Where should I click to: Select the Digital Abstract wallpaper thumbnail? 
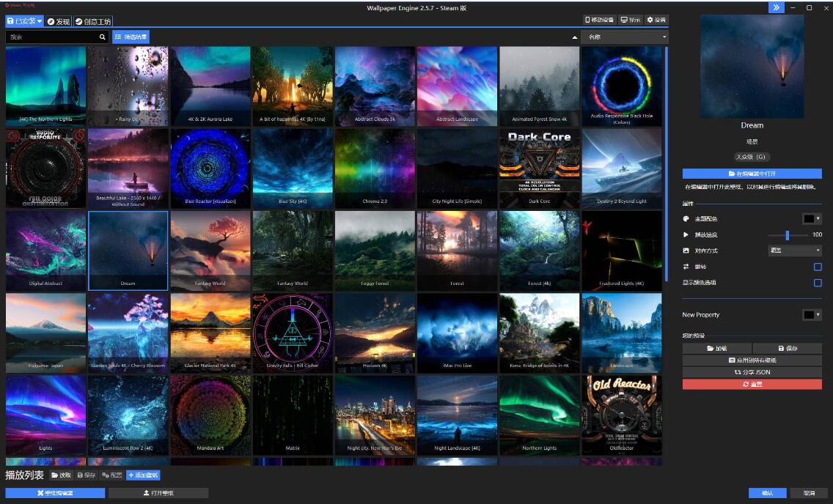(x=45, y=251)
